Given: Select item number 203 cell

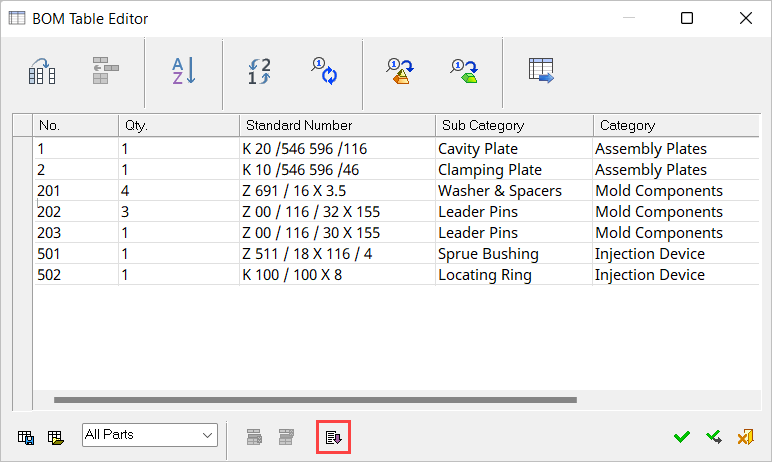Looking at the screenshot, I should [75, 233].
